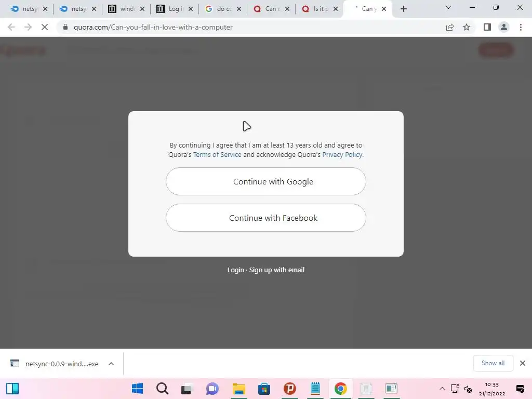Click the Login link below the dialog
This screenshot has width=532, height=399.
[235, 270]
